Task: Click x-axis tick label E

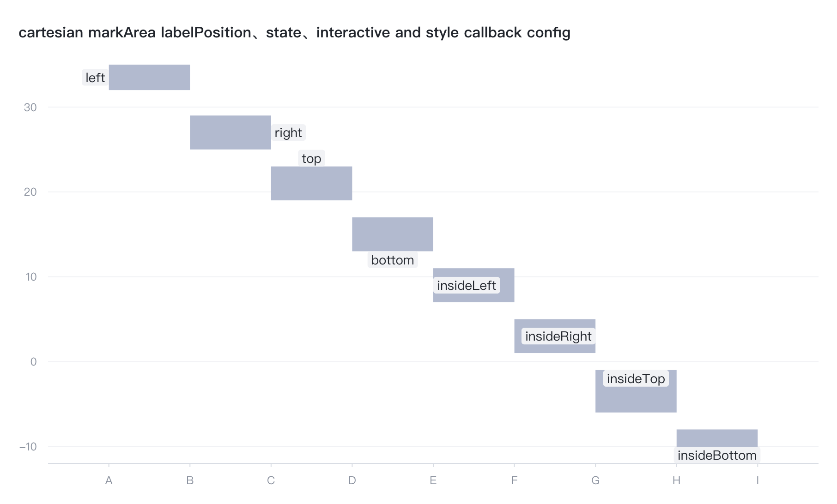Action: (433, 480)
